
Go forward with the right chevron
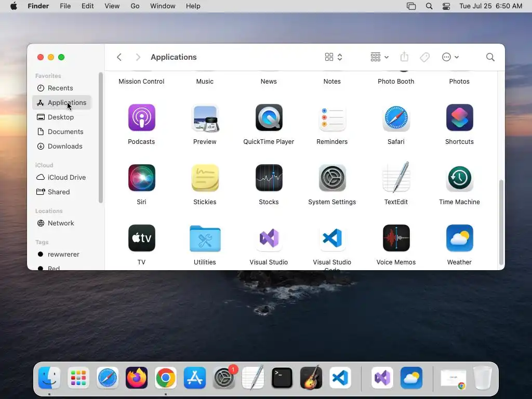point(138,57)
